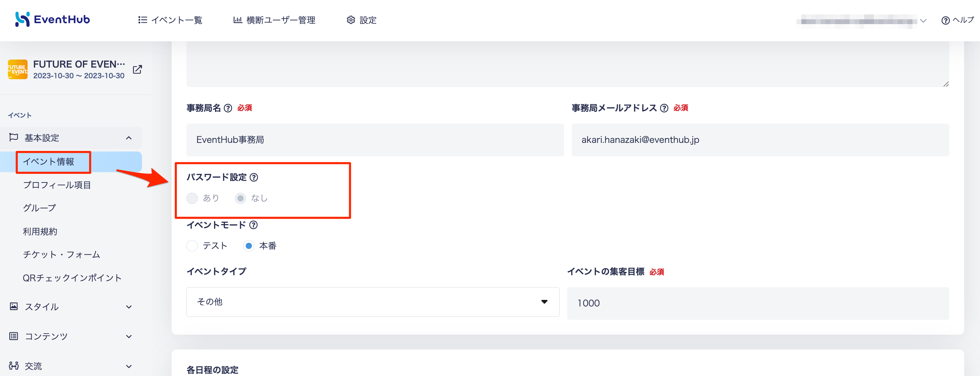Select あり for password setting
Viewport: 980px width, 376px height.
pyautogui.click(x=192, y=198)
